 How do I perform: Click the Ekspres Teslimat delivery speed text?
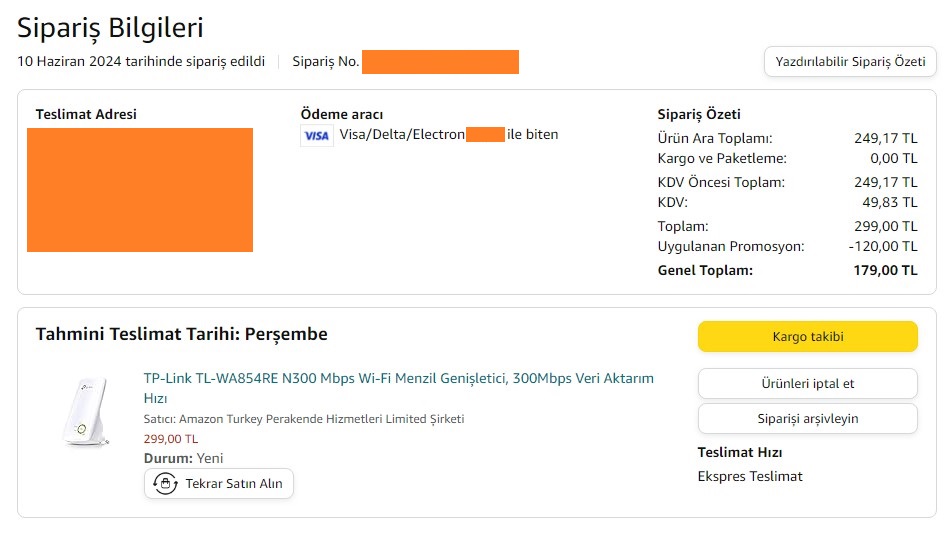pos(750,476)
